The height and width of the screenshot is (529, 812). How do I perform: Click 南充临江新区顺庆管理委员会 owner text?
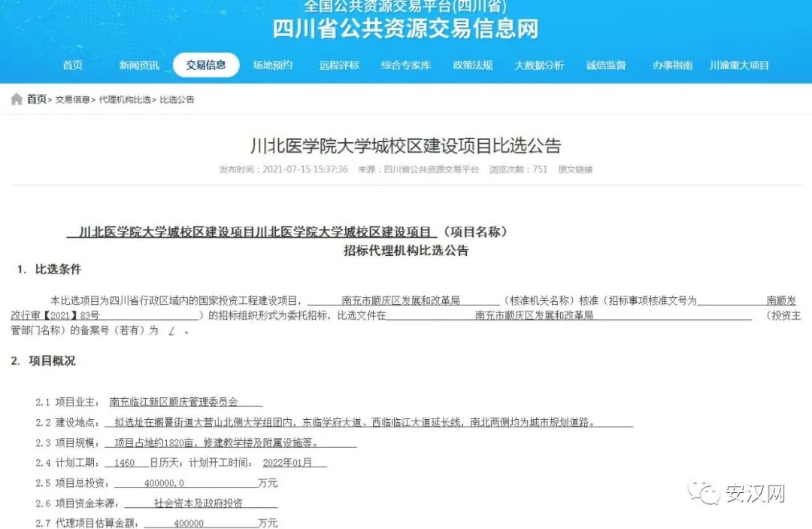coord(174,402)
